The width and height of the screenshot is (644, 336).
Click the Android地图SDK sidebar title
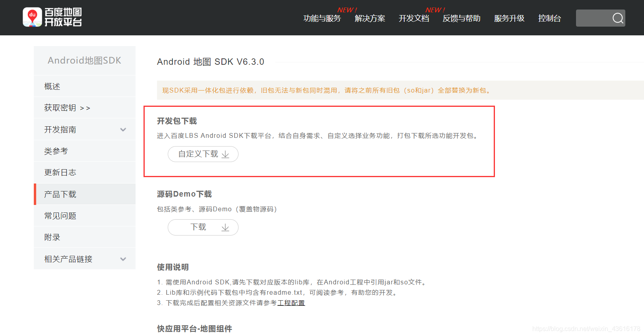84,60
